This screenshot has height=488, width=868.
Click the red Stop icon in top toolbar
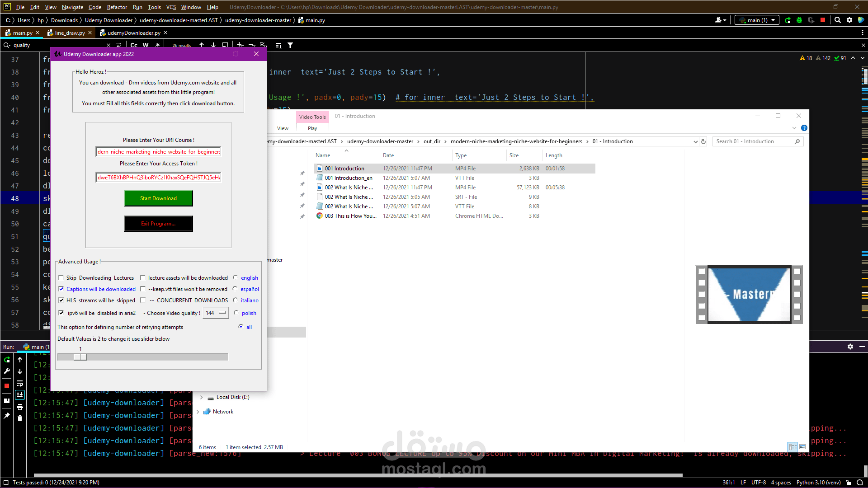[823, 20]
